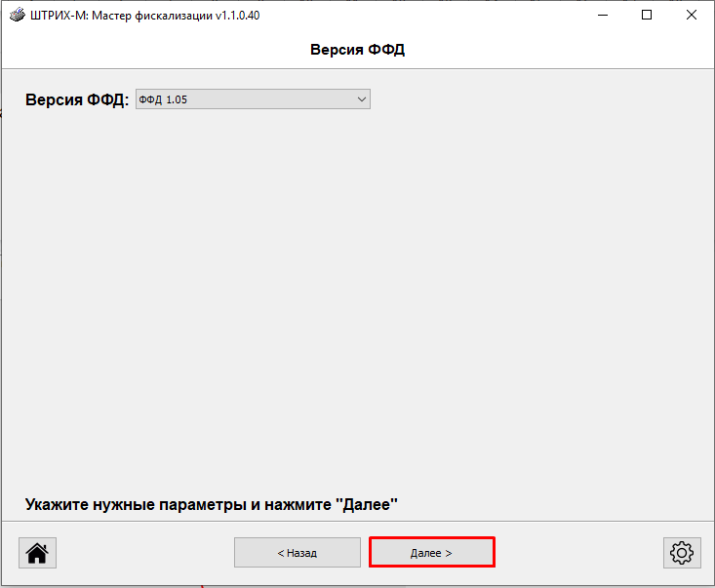
Task: Click empty title bar space before minimize
Action: click(439, 16)
